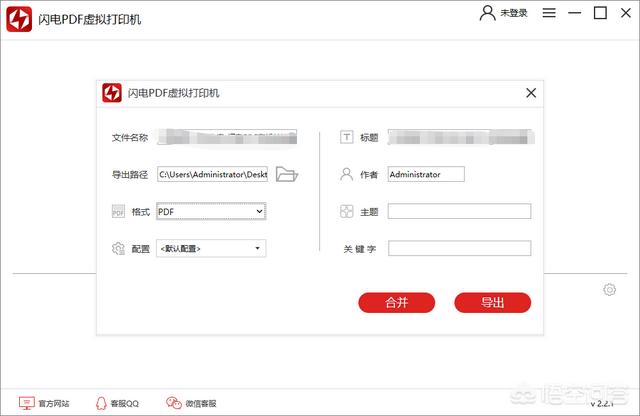
Task: Click the 导出路径 path field
Action: coord(213,174)
